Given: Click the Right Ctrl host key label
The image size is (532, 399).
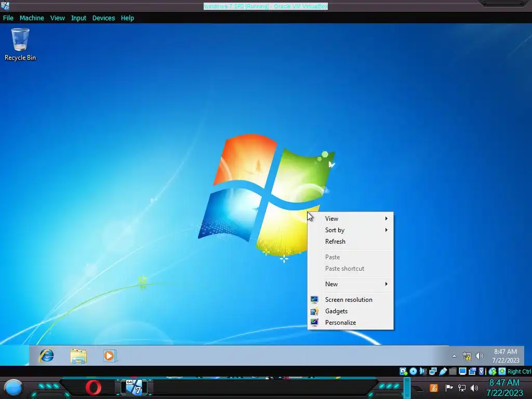Looking at the screenshot, I should pos(519,371).
